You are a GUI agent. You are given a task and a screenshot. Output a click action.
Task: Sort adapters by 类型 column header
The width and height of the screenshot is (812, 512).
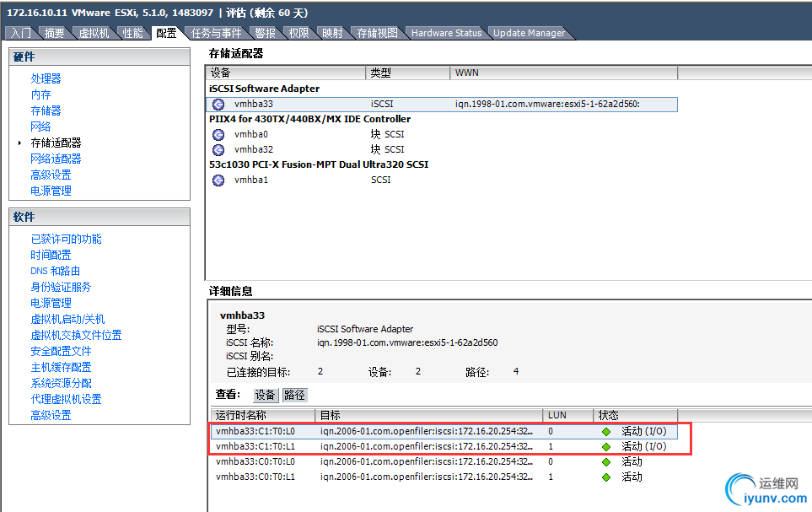(x=408, y=73)
